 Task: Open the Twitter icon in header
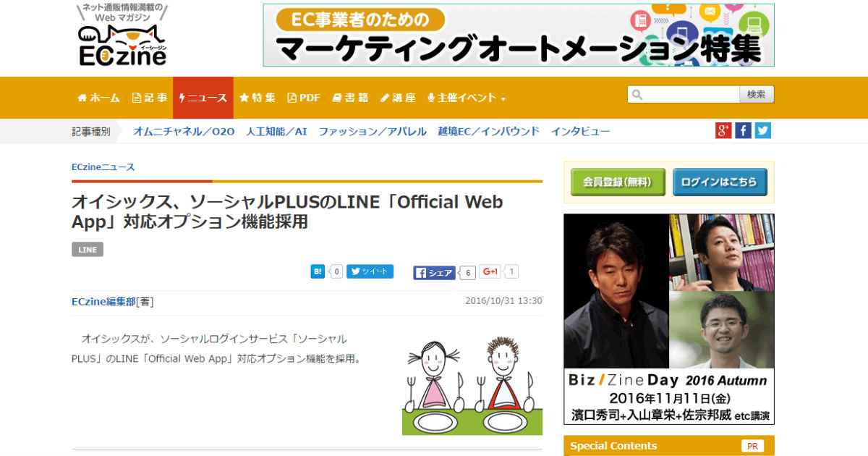point(762,130)
